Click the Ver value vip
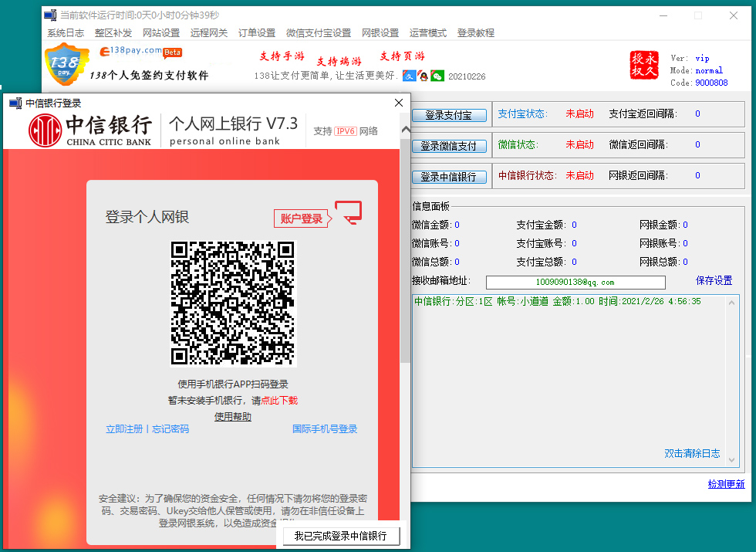The image size is (756, 552). point(702,59)
